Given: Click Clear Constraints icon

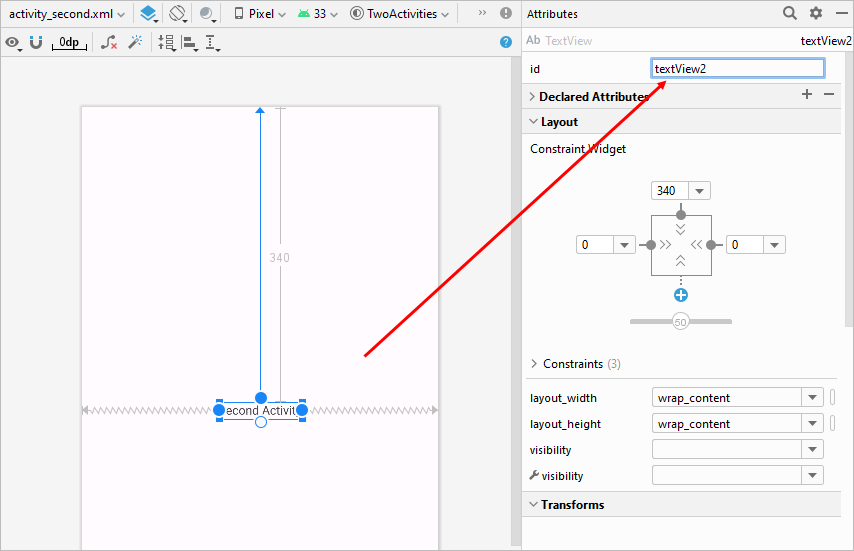Looking at the screenshot, I should click(x=109, y=43).
